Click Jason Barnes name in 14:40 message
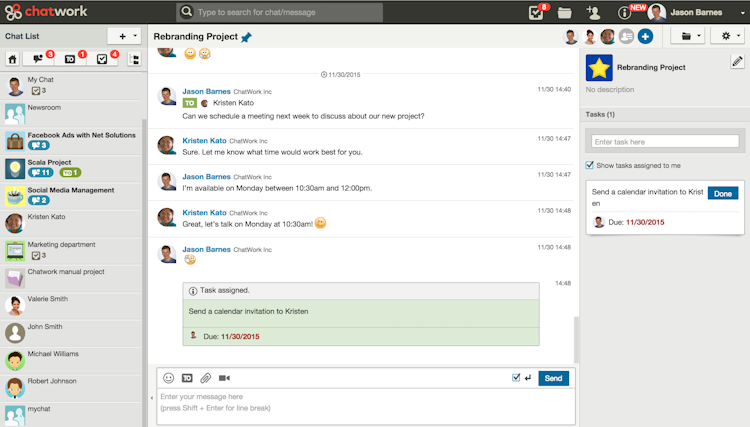Screen dimensions: 750x427 click(x=206, y=91)
